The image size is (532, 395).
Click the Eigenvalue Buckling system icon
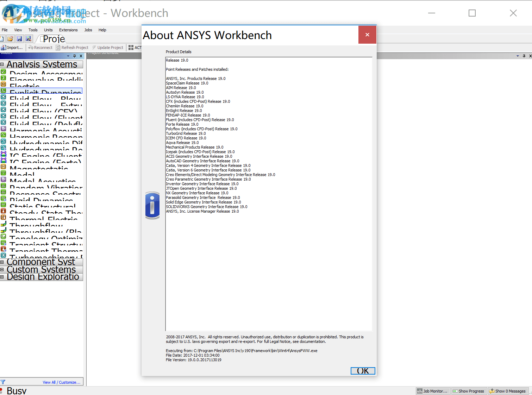pyautogui.click(x=4, y=78)
